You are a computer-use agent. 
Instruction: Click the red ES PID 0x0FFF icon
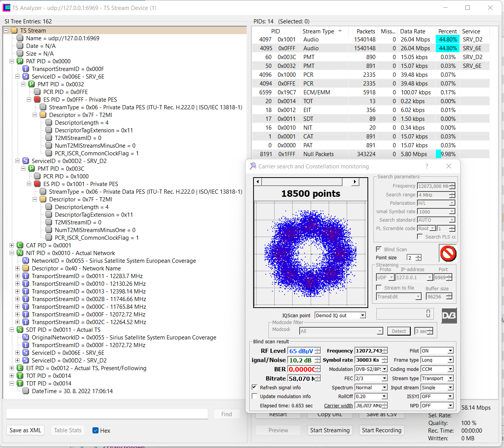(37, 100)
